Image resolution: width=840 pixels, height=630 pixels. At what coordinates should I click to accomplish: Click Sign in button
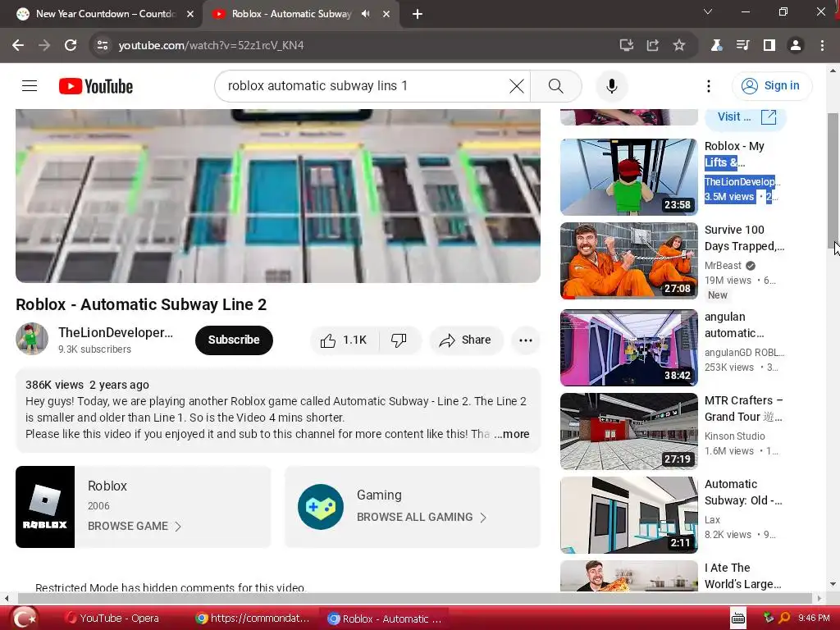point(771,85)
